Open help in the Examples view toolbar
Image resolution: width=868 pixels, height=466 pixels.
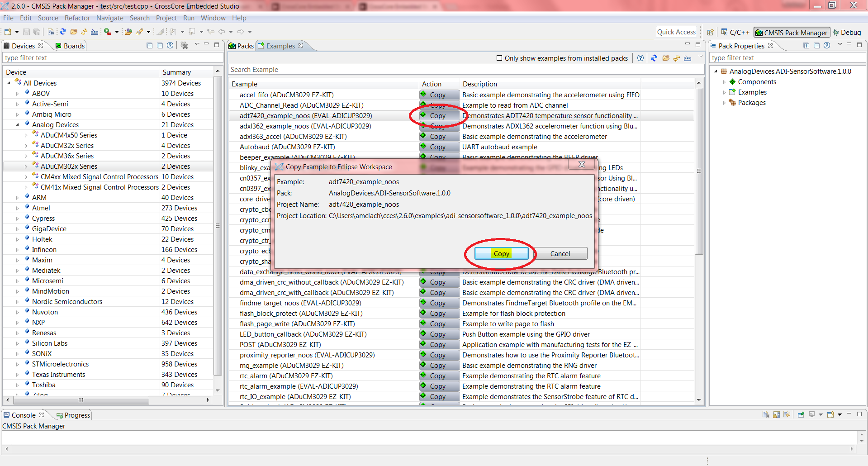click(640, 58)
